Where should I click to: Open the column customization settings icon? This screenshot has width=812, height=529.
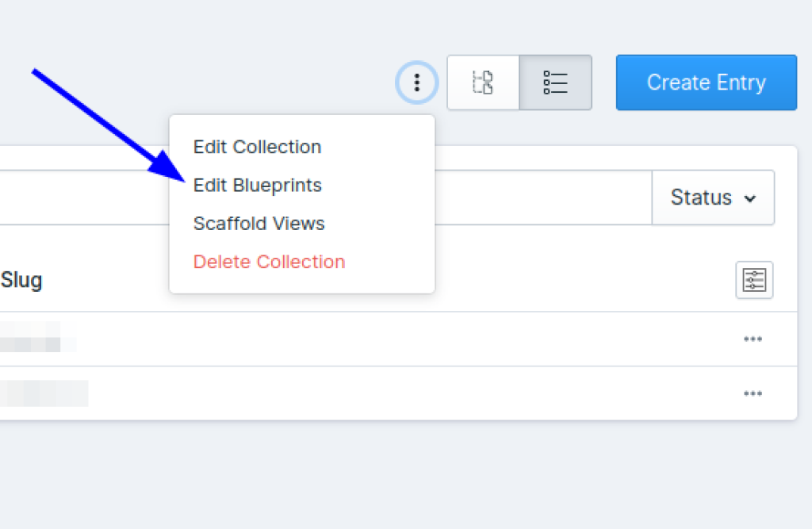(753, 280)
